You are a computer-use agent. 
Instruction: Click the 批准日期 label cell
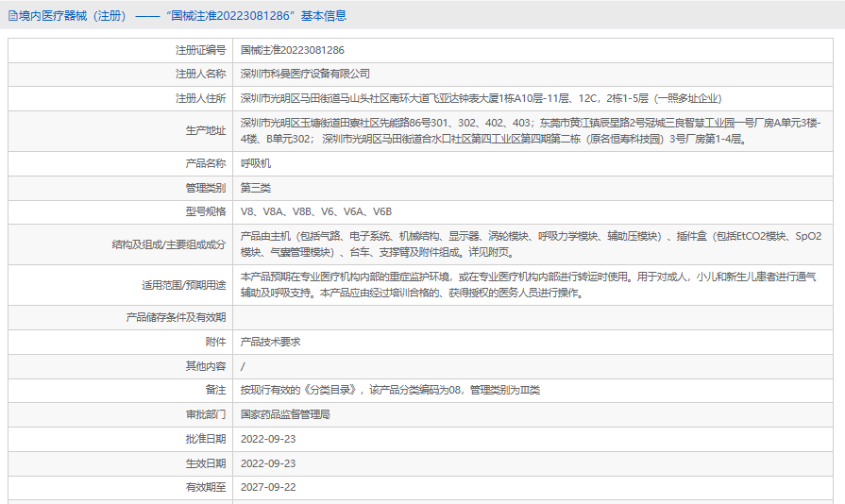pyautogui.click(x=120, y=439)
